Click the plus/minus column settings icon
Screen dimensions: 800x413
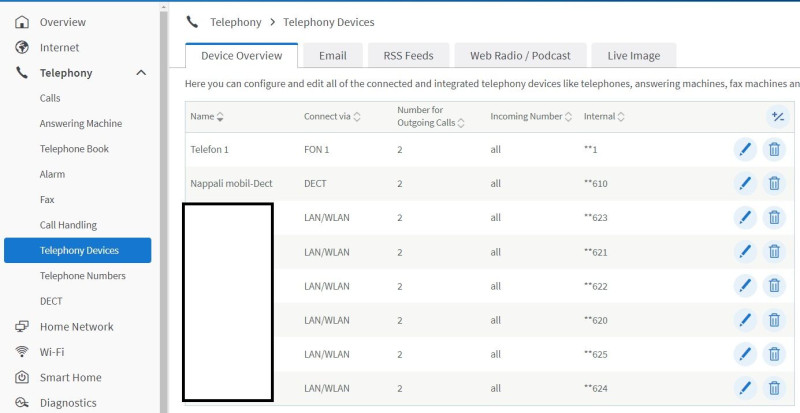click(778, 117)
